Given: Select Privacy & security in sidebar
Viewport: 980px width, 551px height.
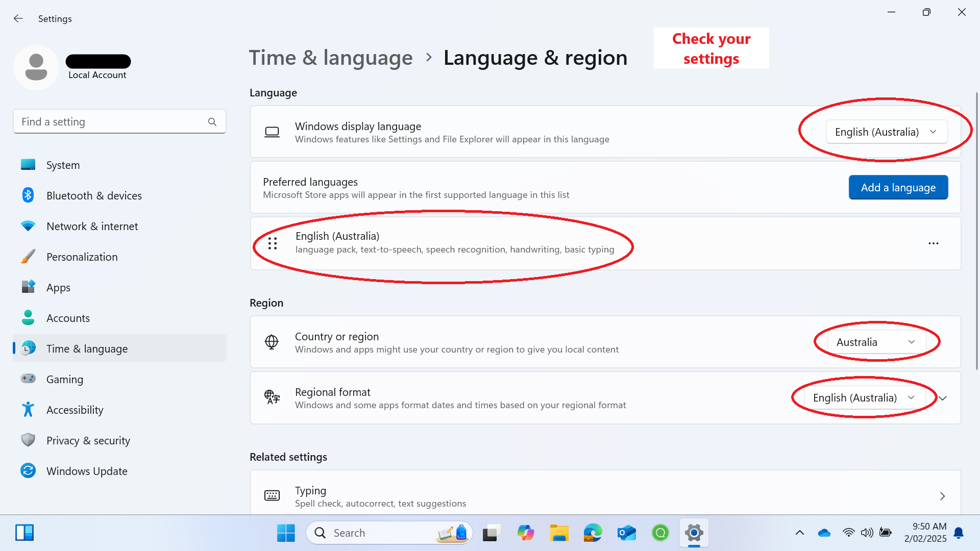Looking at the screenshot, I should click(x=88, y=441).
